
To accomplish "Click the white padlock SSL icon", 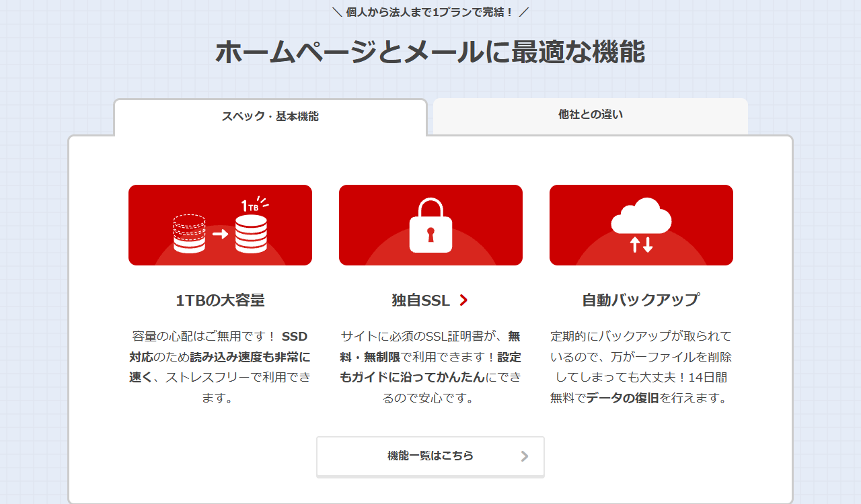I will coord(430,225).
